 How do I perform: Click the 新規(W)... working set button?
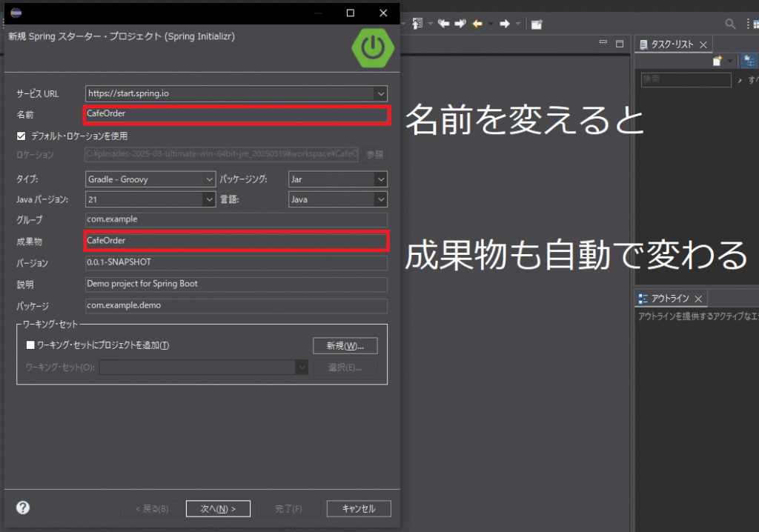(345, 345)
